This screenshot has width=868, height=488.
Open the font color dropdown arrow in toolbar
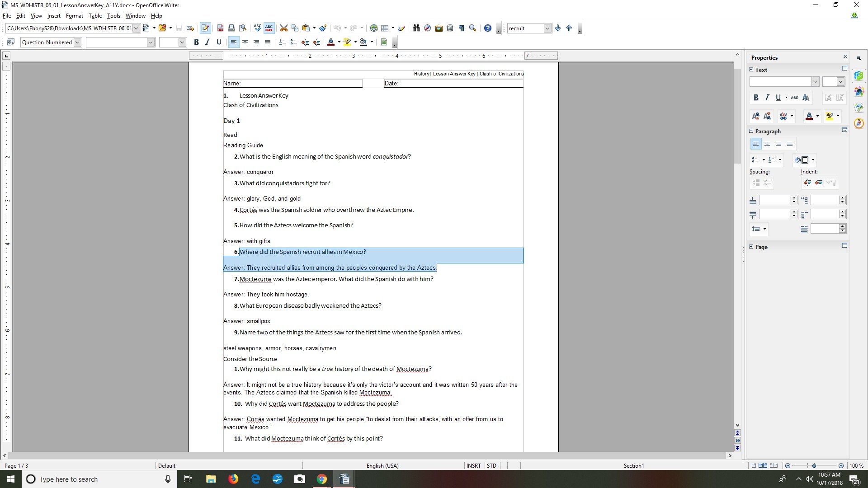point(339,42)
